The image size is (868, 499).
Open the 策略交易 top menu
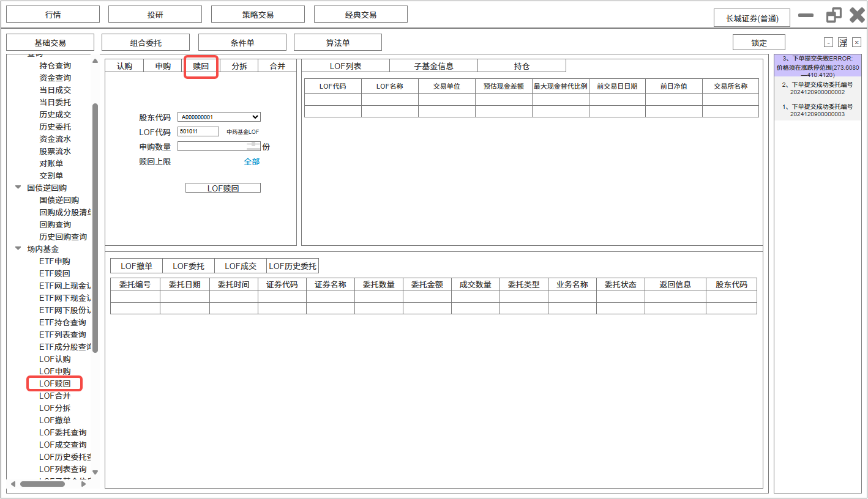(x=258, y=15)
